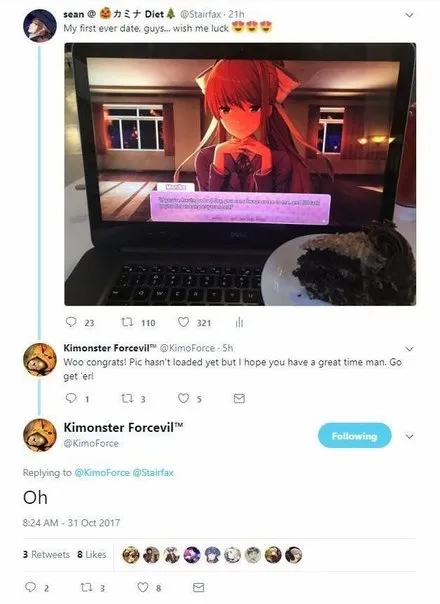View analytics bar icon on sean's tweet
Viewport: 440px width, 604px height.
pyautogui.click(x=239, y=322)
